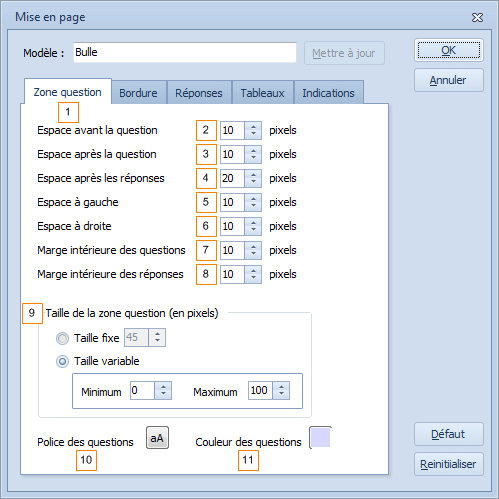Click into the Modèle name field

pyautogui.click(x=185, y=52)
